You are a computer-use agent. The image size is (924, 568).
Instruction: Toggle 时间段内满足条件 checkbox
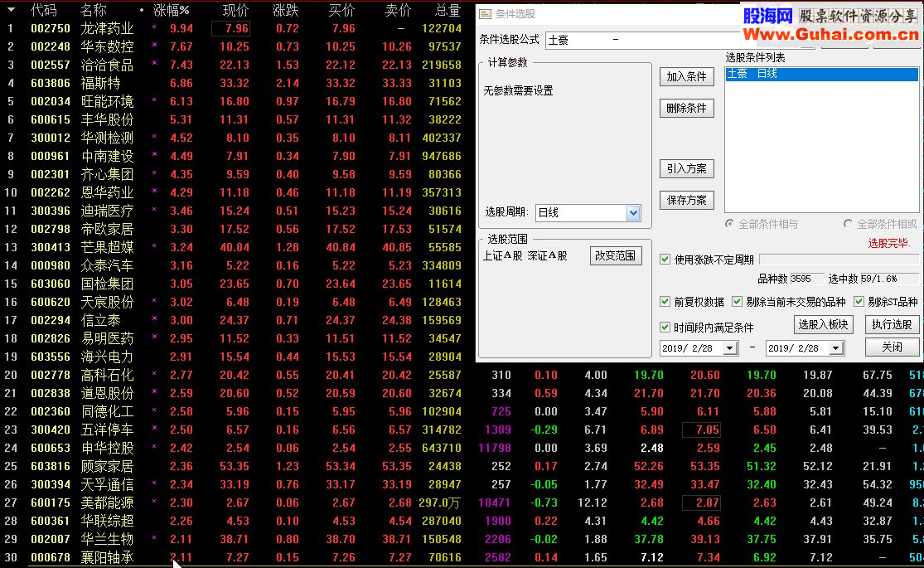(665, 328)
